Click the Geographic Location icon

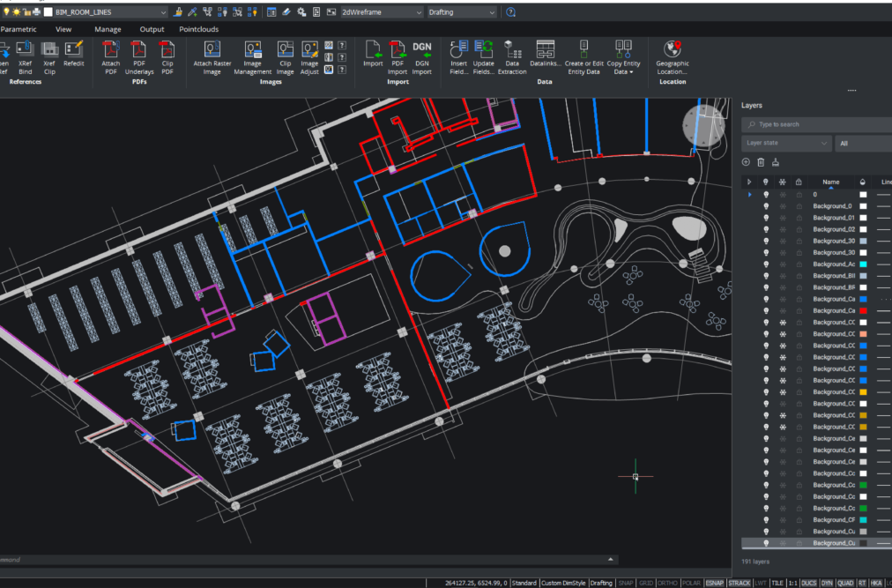[673, 50]
